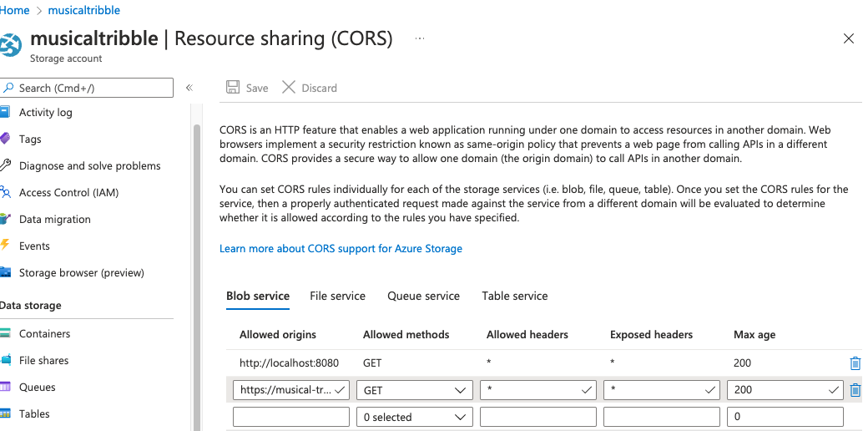
Task: Click the Max age column header
Action: point(754,335)
